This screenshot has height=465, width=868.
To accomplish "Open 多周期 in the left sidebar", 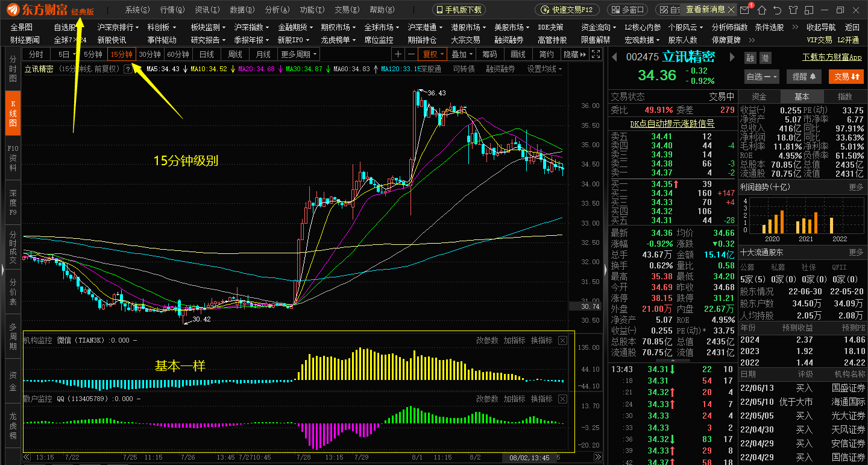I will tap(13, 337).
